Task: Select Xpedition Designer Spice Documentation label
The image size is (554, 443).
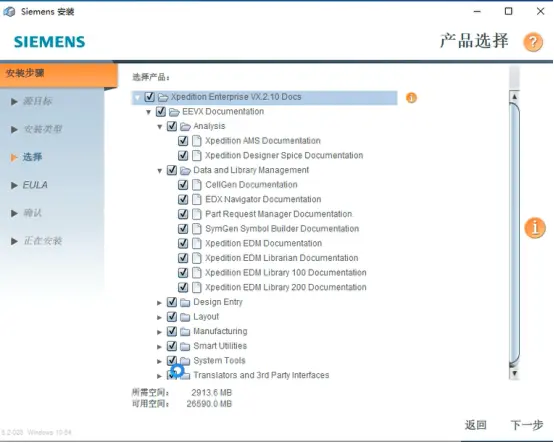Action: (284, 155)
